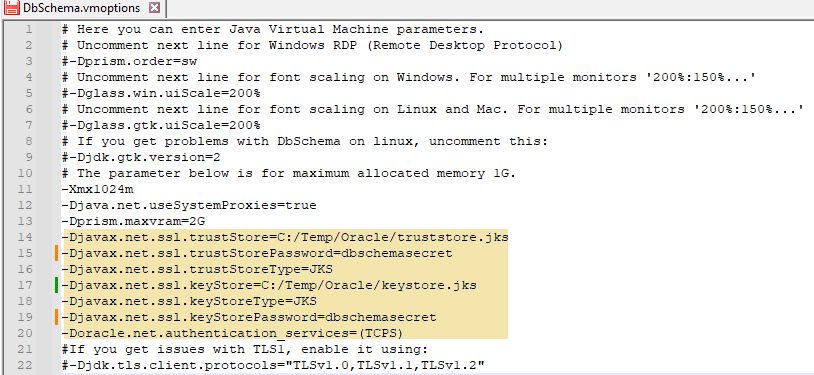The image size is (814, 375).
Task: Click the text '# Here you can enter Java Virtual Machine parameters.'
Action: (x=273, y=30)
